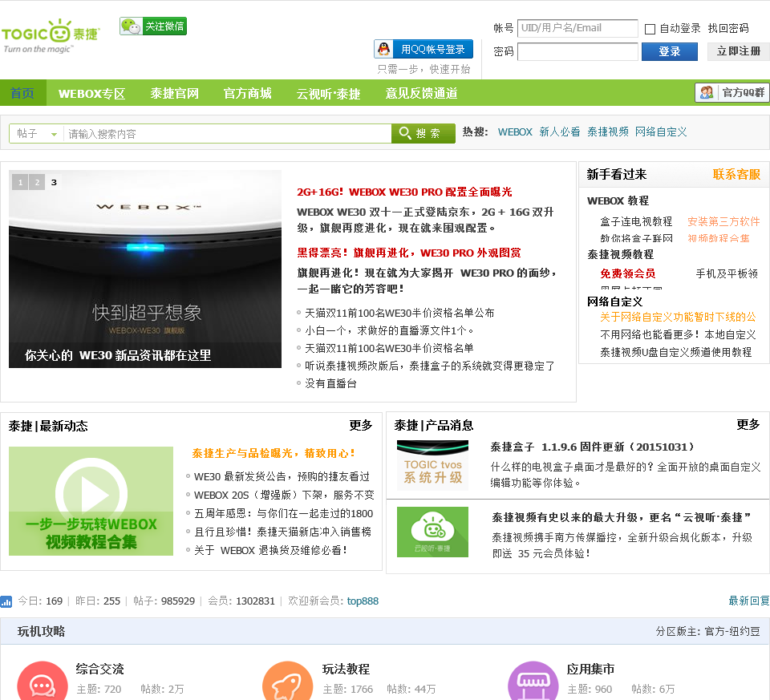
Task: Open post 没有直播台
Action: [x=331, y=383]
